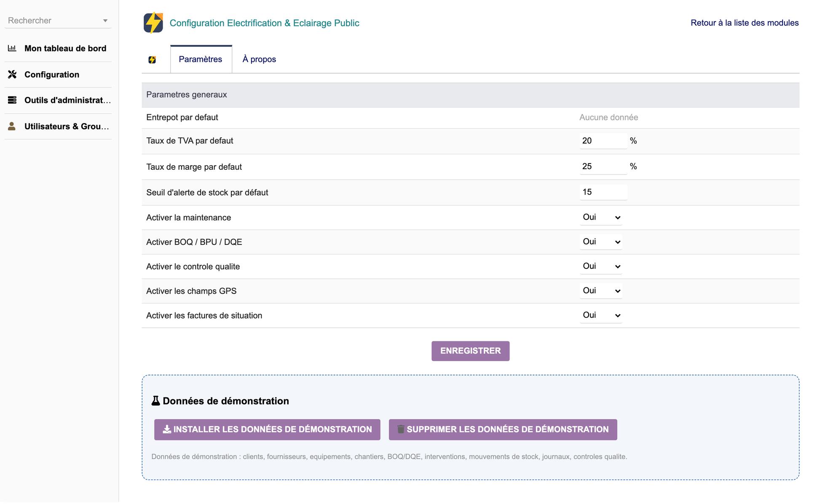The width and height of the screenshot is (820, 504).
Task: Click the Configuration tools icon
Action: (x=12, y=74)
